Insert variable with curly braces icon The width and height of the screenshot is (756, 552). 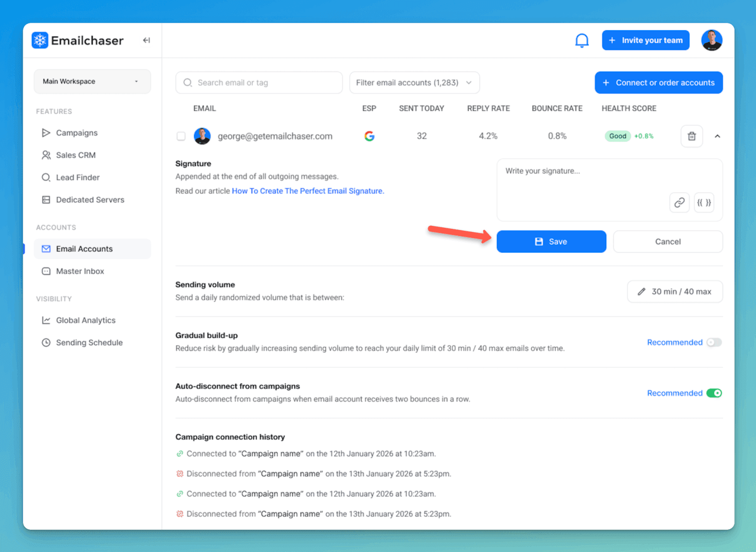704,203
